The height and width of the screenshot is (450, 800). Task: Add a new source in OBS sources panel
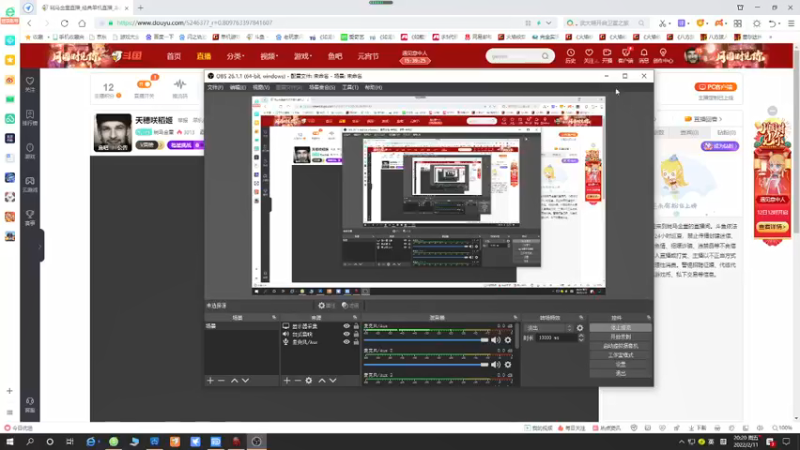point(287,381)
